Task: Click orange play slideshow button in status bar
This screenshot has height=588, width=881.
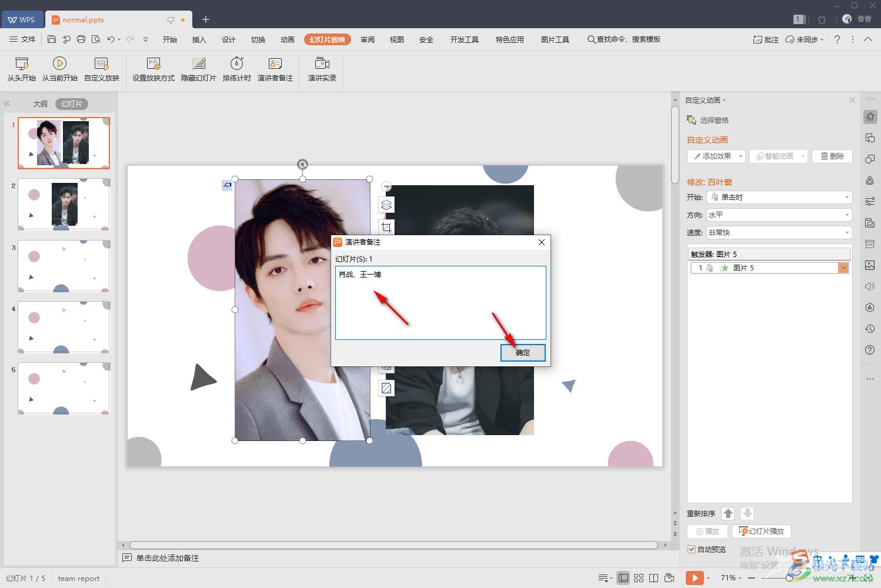Action: (x=695, y=578)
